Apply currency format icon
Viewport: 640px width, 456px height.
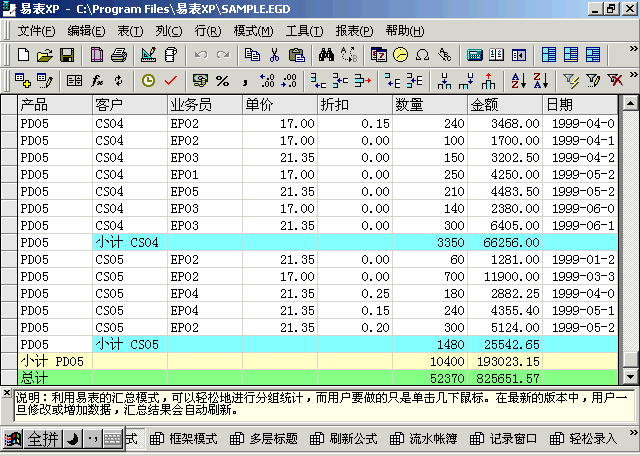tap(200, 80)
